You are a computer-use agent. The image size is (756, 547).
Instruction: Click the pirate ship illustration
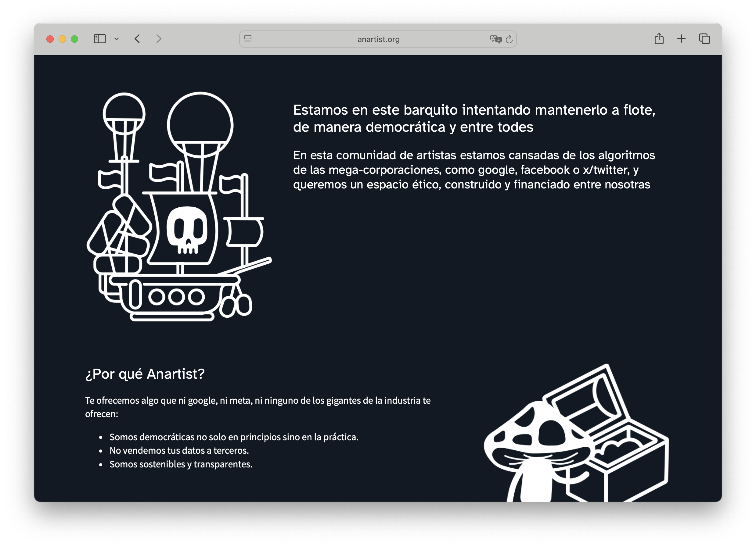pyautogui.click(x=179, y=206)
